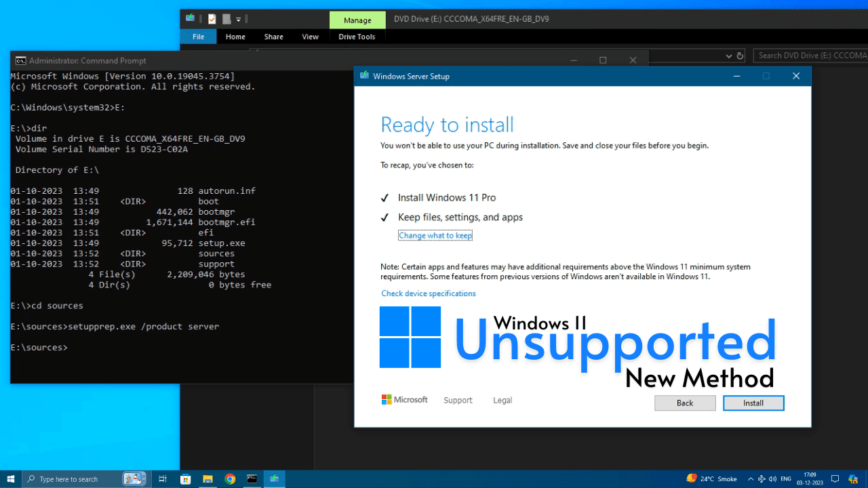Click the Install Windows 11 Pro checkmark
Image resolution: width=868 pixels, height=488 pixels.
[384, 197]
